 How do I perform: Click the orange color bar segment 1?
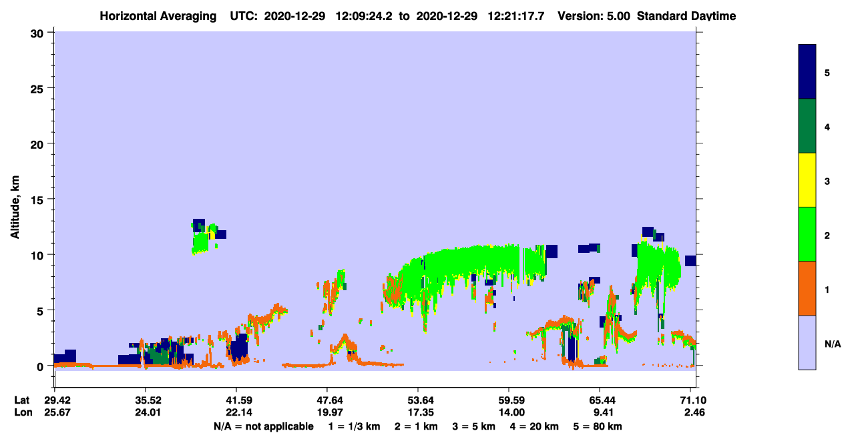807,288
